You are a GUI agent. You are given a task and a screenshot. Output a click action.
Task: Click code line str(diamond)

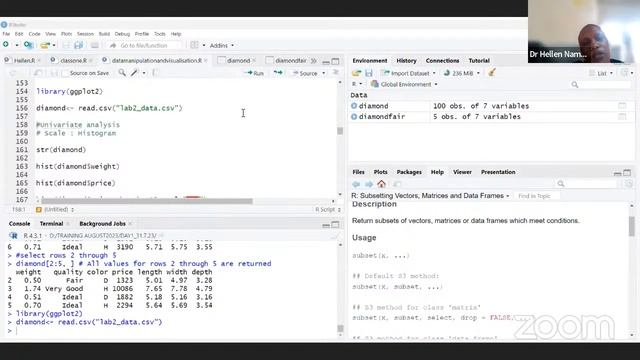click(x=61, y=149)
